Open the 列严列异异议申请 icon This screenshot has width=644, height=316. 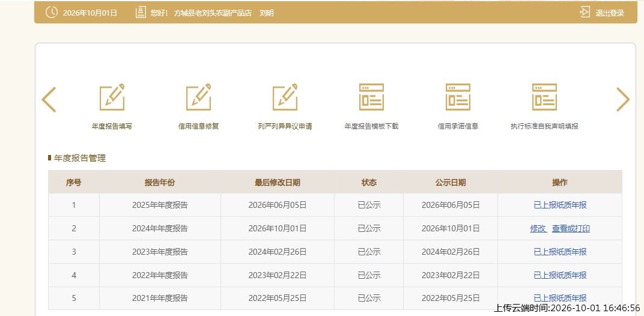coord(285,97)
